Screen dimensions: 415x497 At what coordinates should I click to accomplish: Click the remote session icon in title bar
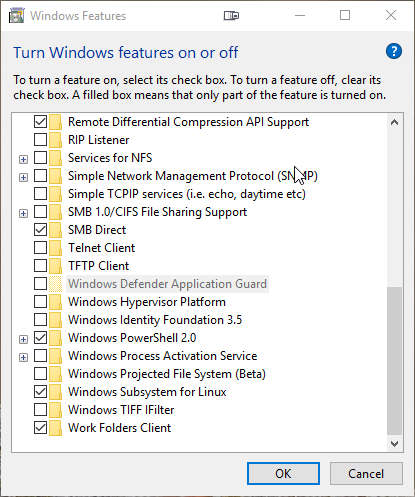click(x=231, y=15)
